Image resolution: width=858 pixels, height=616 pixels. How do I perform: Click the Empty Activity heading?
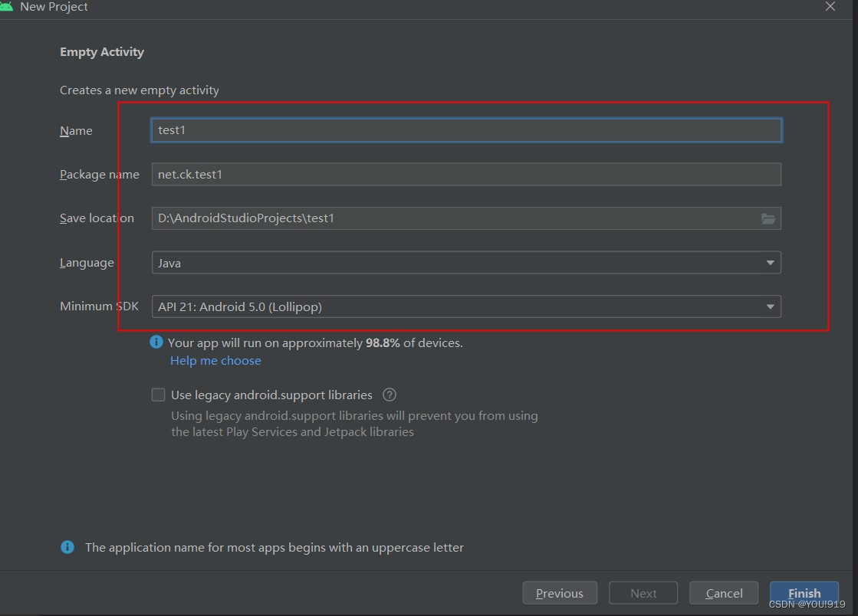pyautogui.click(x=102, y=52)
